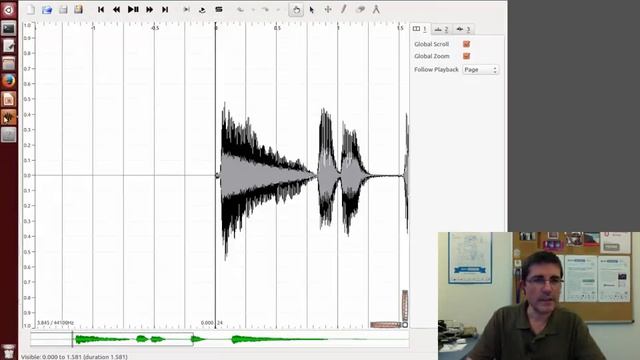Image resolution: width=640 pixels, height=360 pixels.
Task: Open the Follow Playback Page dropdown
Action: [480, 70]
